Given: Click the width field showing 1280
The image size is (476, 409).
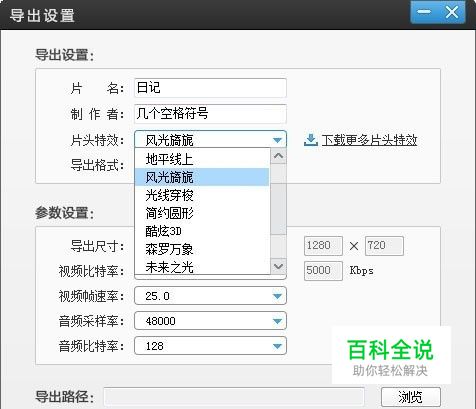Looking at the screenshot, I should pyautogui.click(x=323, y=246).
